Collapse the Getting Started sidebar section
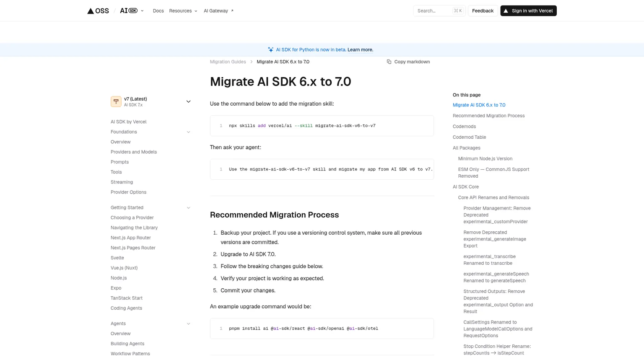Image resolution: width=644 pixels, height=362 pixels. 188,208
